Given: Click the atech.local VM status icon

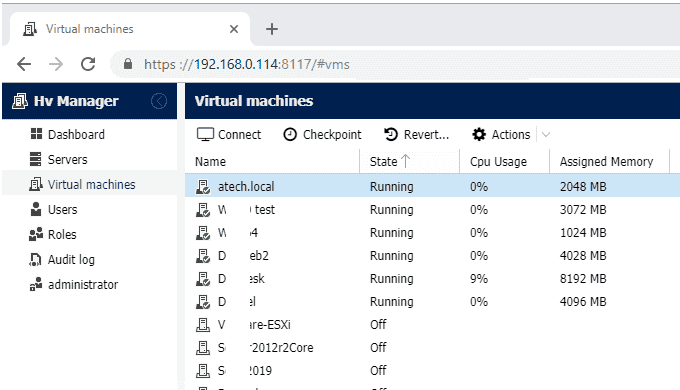Looking at the screenshot, I should tap(203, 187).
